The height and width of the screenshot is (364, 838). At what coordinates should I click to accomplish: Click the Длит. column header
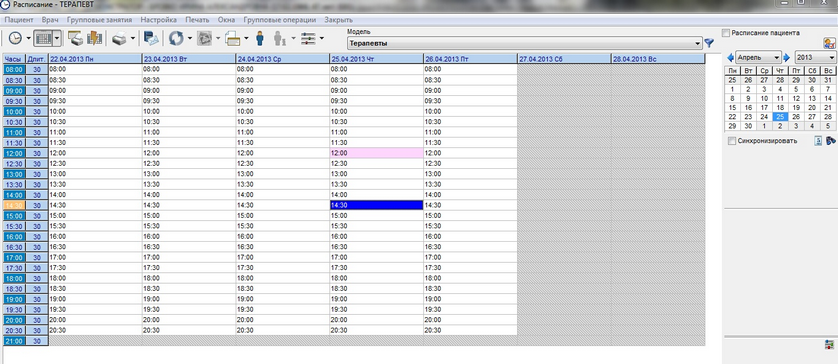coord(37,59)
